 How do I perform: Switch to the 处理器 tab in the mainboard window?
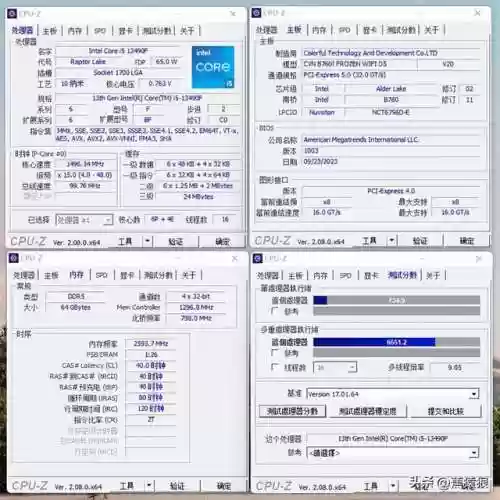(267, 30)
